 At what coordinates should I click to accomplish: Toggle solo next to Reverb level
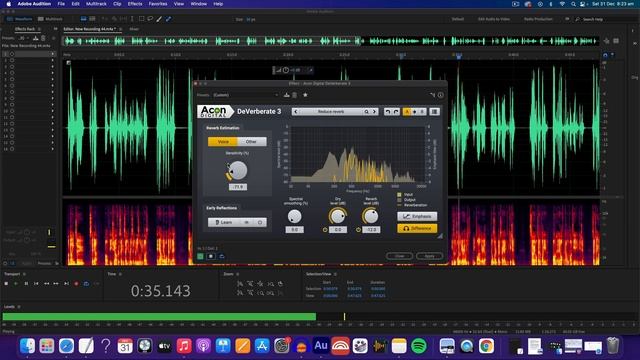358,230
